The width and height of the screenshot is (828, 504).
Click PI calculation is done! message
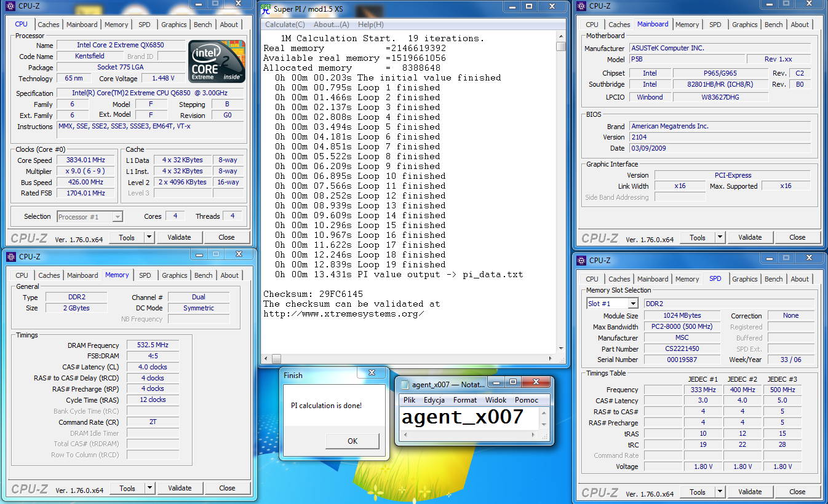tap(326, 405)
